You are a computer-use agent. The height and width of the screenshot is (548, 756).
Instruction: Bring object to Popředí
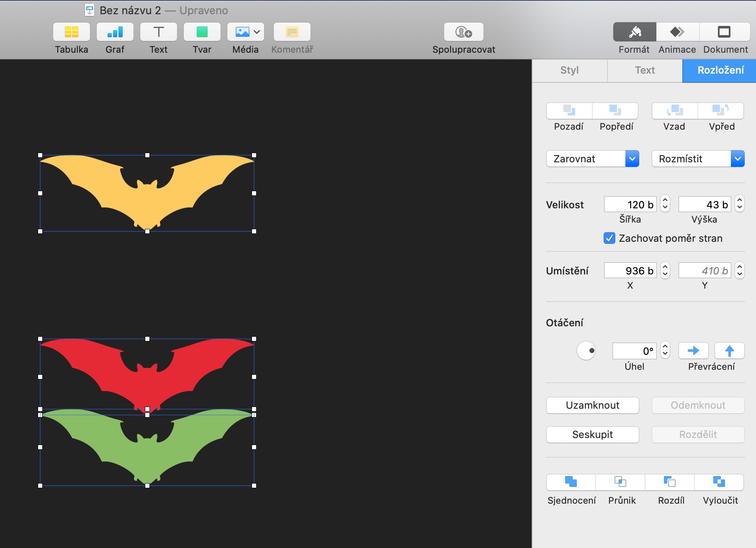point(615,111)
